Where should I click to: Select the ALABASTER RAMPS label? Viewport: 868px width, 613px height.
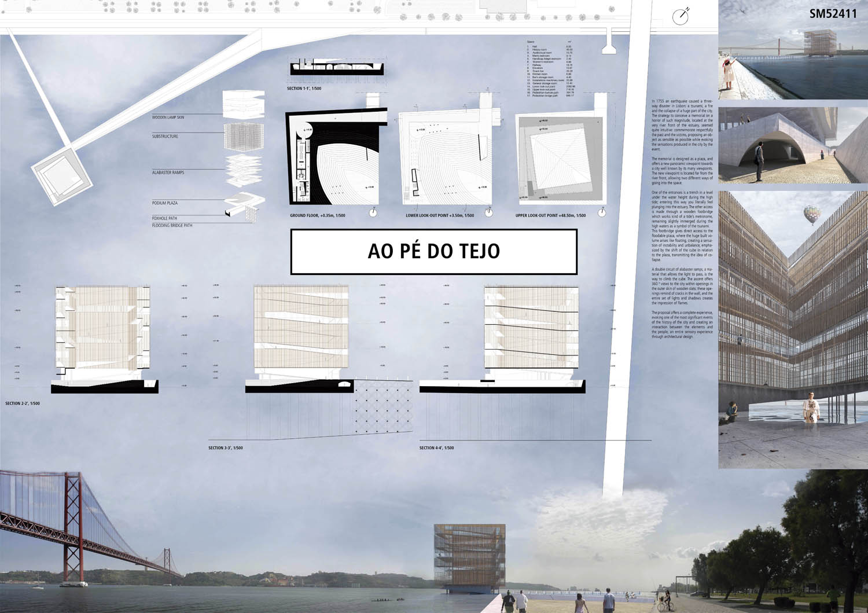[x=168, y=172]
